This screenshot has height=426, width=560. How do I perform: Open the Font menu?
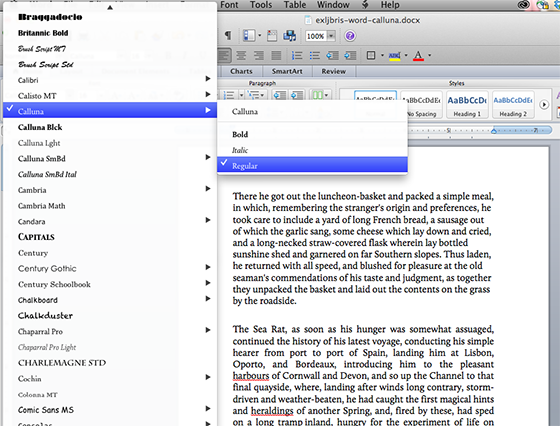pos(229,5)
